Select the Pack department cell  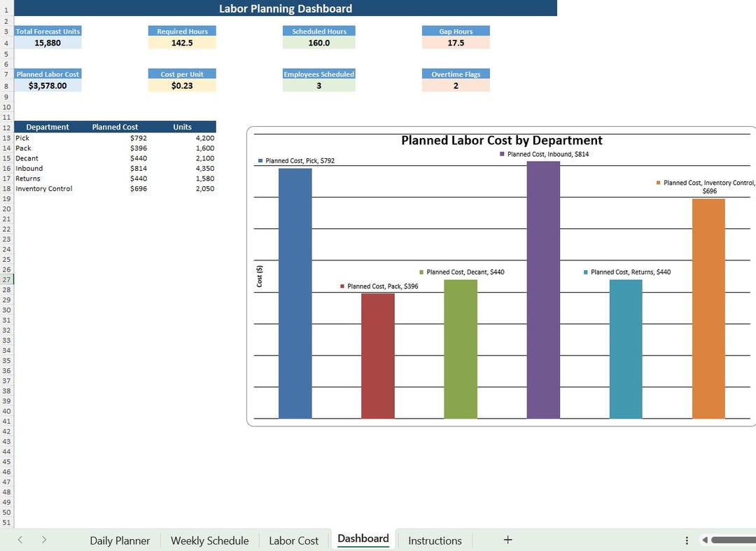pyautogui.click(x=48, y=148)
